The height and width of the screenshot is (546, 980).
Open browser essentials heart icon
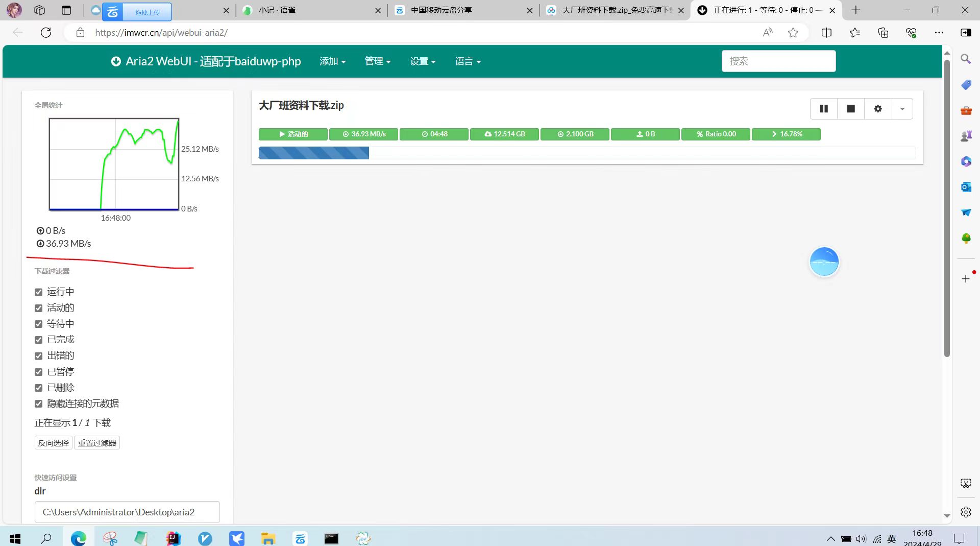[911, 33]
